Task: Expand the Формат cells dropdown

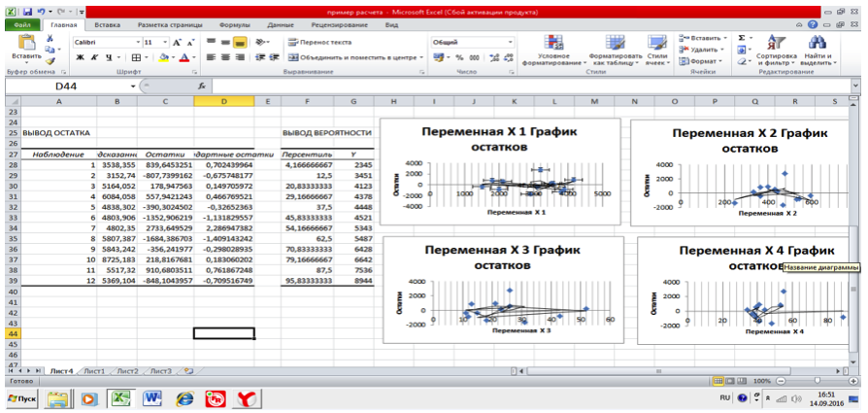Action: [x=721, y=61]
